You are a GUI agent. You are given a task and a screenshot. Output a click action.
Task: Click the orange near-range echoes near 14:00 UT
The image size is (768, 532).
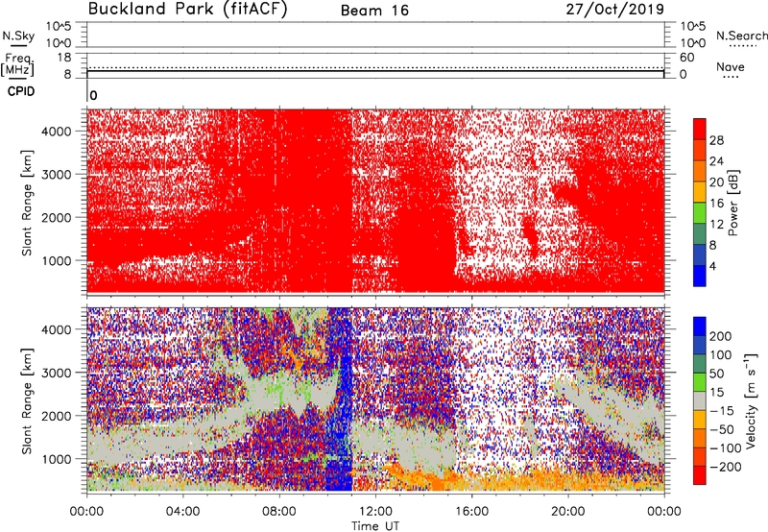click(x=421, y=477)
